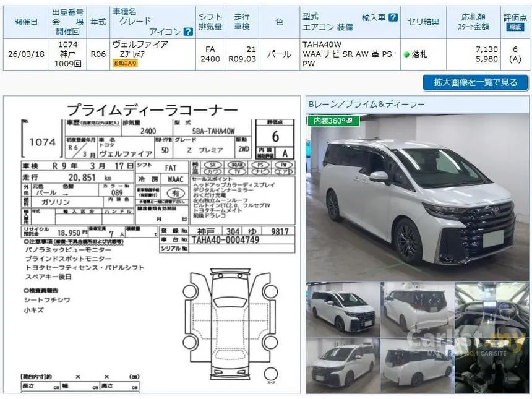Click the 5,980 start price
532x399 pixels.
click(487, 59)
